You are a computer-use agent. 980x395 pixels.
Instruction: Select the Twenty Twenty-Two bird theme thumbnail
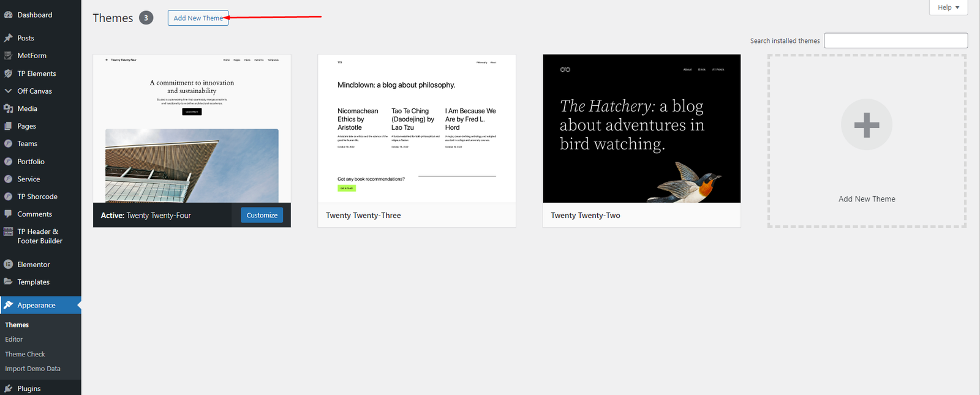641,129
